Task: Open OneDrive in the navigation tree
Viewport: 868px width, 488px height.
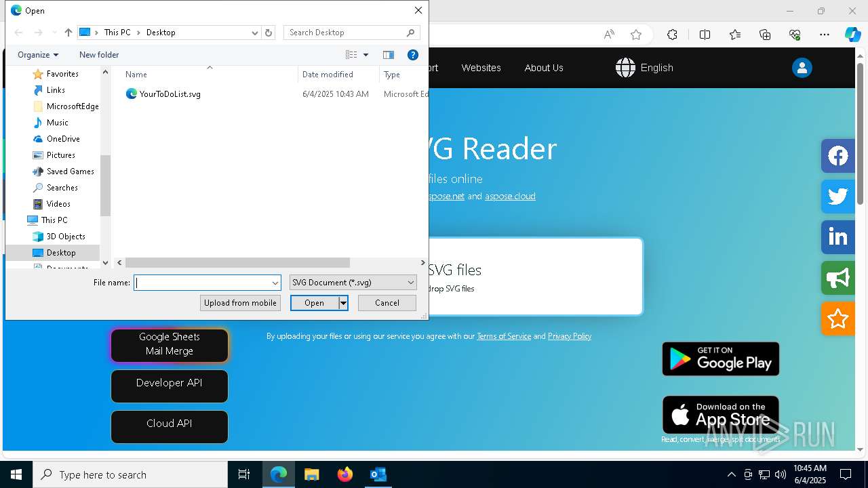Action: pyautogui.click(x=63, y=139)
